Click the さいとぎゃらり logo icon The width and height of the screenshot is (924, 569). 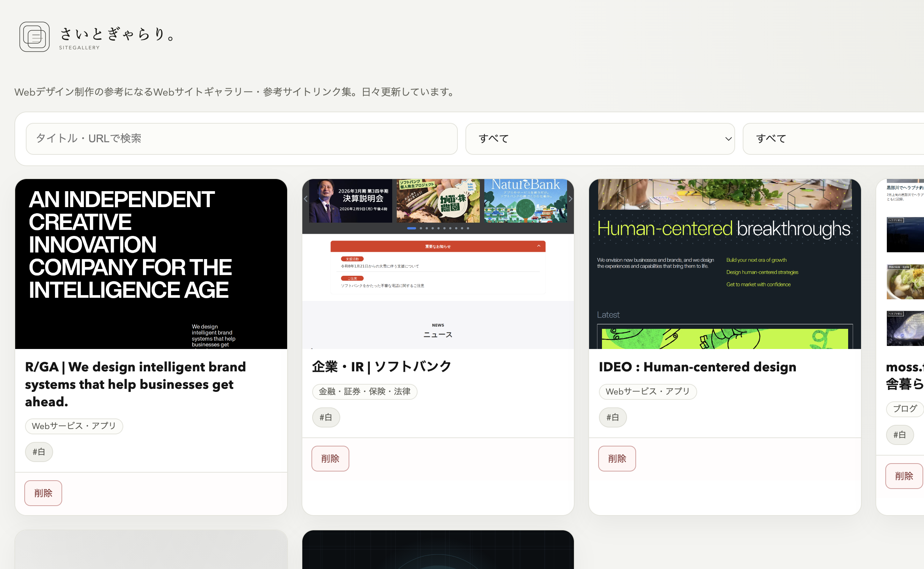click(34, 37)
